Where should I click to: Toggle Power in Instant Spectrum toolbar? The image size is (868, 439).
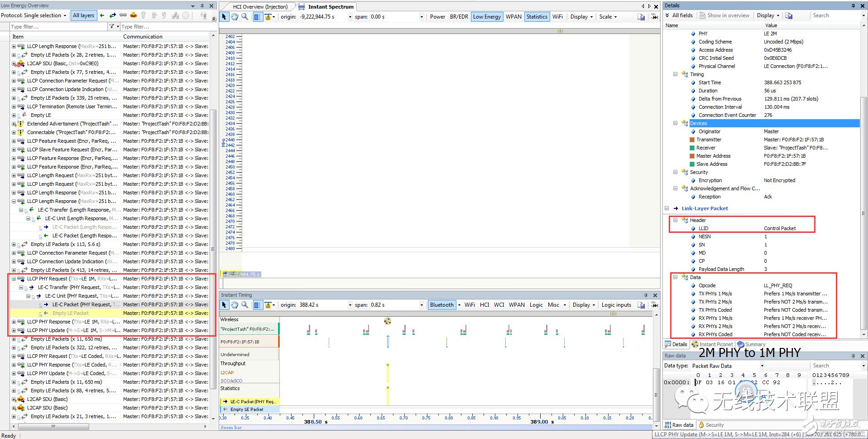[437, 17]
